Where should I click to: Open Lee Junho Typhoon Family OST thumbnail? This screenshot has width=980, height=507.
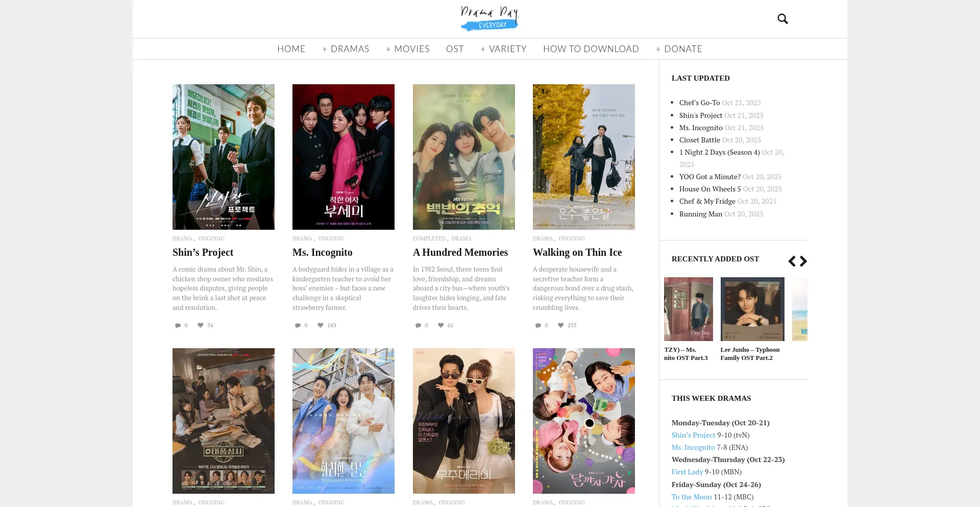tap(752, 309)
